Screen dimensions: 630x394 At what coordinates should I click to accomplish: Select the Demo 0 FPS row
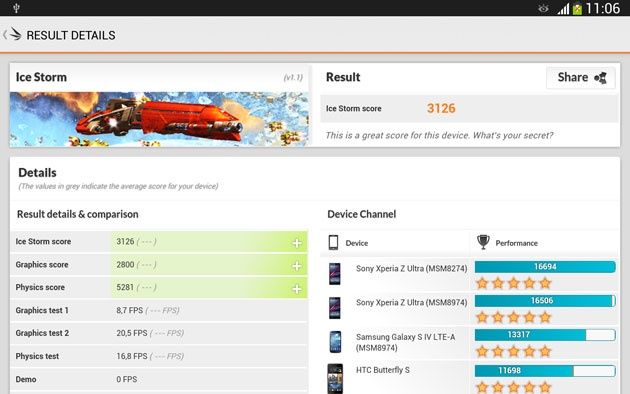159,379
